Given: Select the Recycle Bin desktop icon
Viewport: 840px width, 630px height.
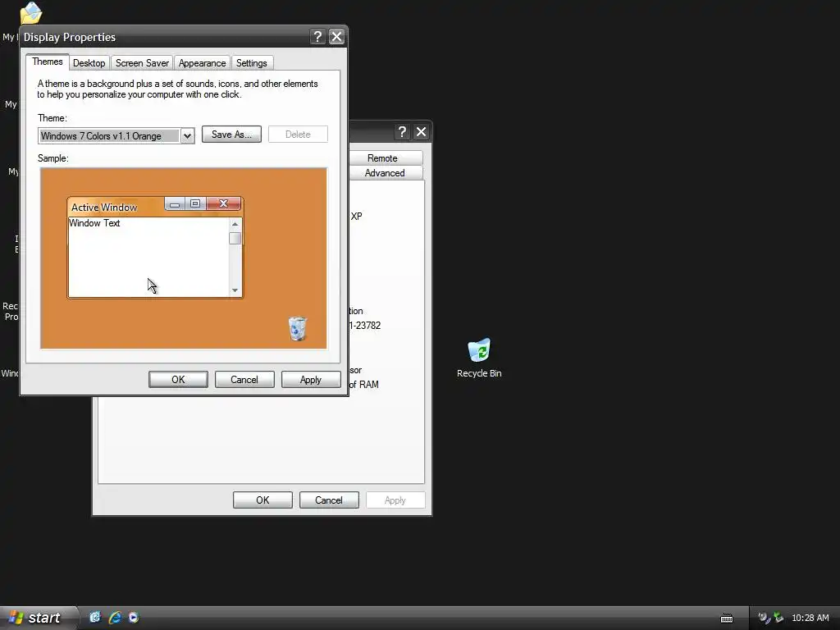Looking at the screenshot, I should (x=479, y=349).
